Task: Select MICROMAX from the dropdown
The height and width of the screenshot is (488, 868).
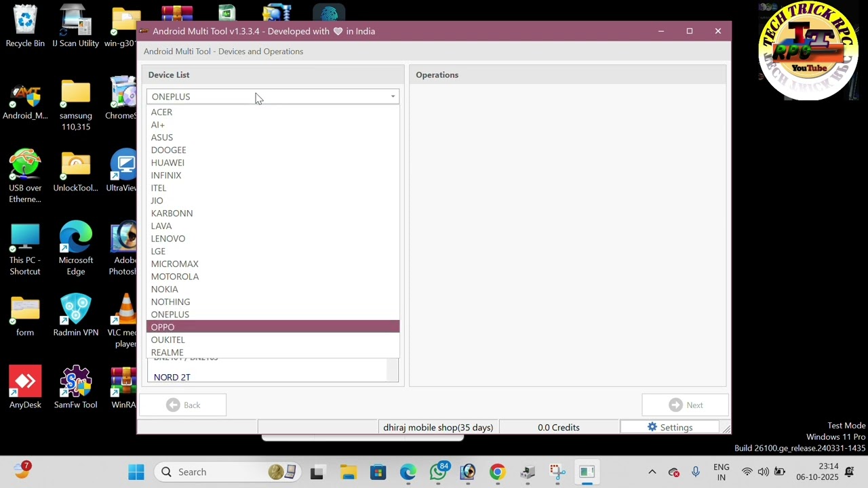Action: click(x=273, y=264)
